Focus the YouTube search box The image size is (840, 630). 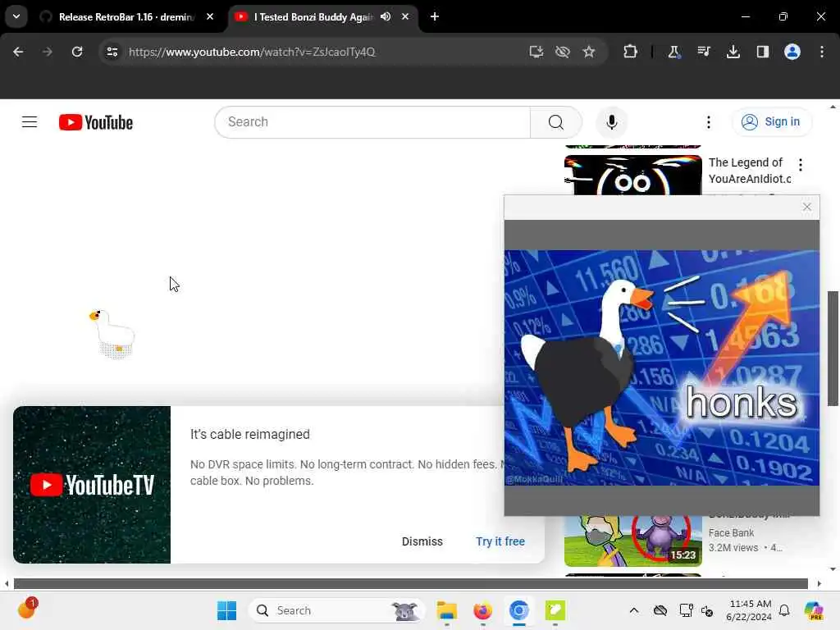click(x=372, y=122)
